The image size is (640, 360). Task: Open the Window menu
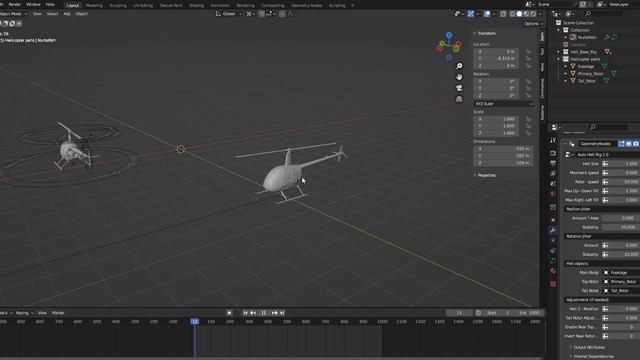(x=33, y=4)
